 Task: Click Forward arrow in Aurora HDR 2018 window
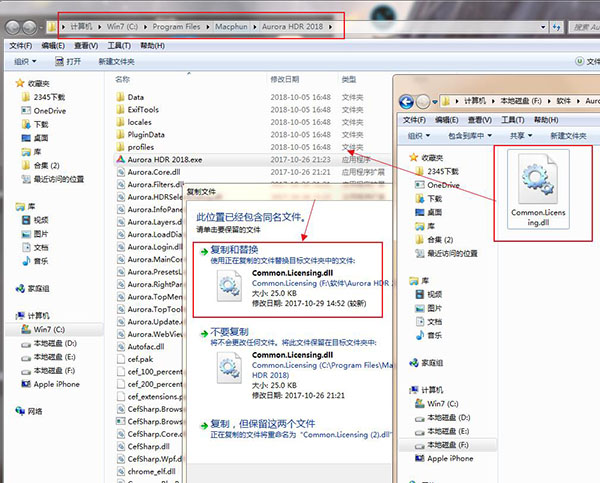click(x=29, y=27)
